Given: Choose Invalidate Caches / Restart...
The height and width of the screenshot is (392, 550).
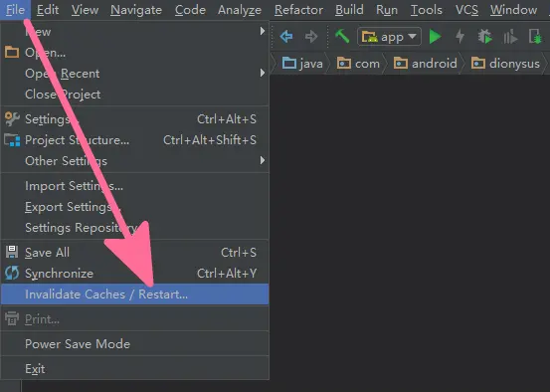Looking at the screenshot, I should [x=134, y=294].
